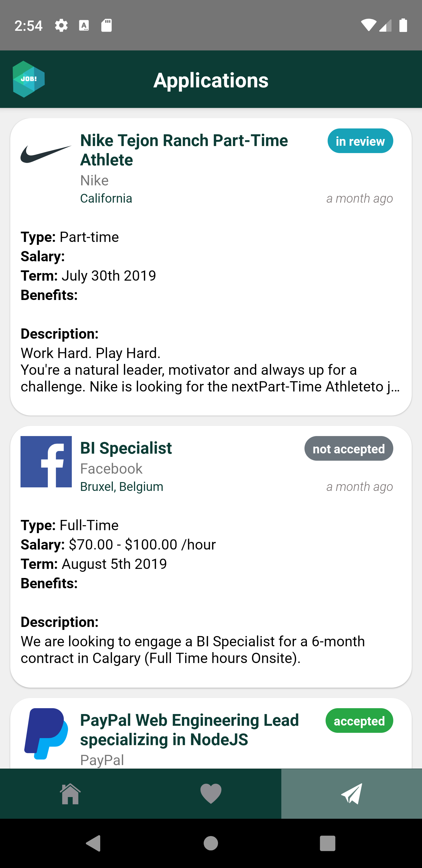The image size is (422, 868).
Task: Tap the California location link
Action: pyautogui.click(x=106, y=198)
